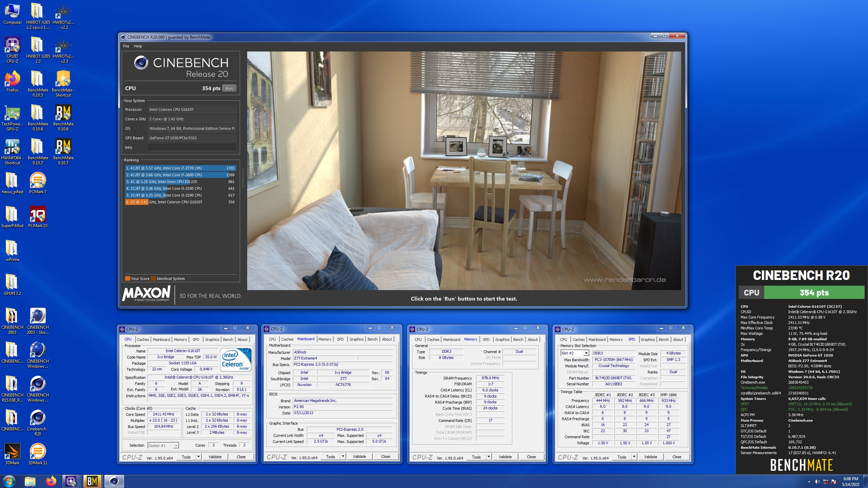The image size is (868, 488).
Task: Expand Tools dropdown arrow in Mainboard window
Action: pyautogui.click(x=343, y=456)
